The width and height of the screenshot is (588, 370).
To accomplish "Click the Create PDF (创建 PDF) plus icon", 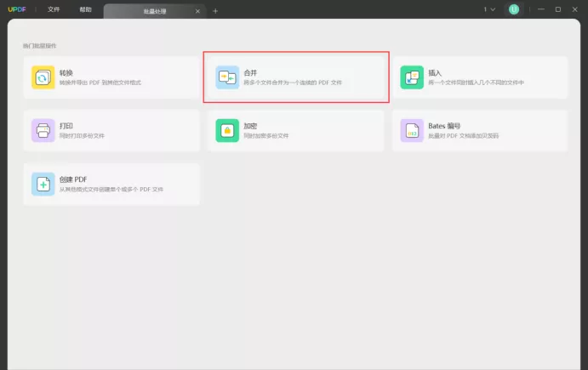I will (x=43, y=184).
